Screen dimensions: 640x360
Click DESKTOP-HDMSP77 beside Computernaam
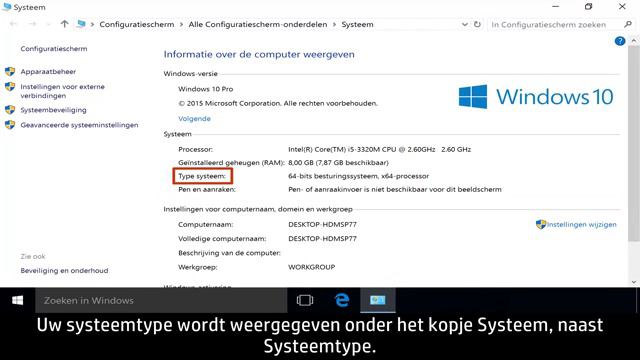click(x=322, y=224)
